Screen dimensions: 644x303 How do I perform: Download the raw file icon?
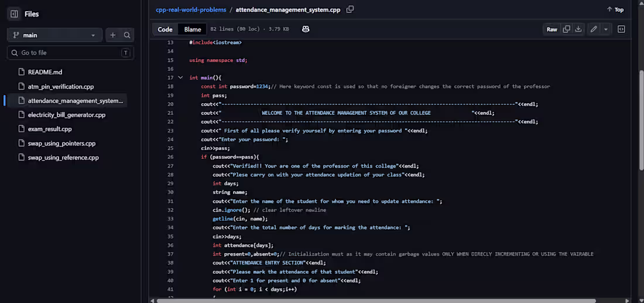coord(578,29)
